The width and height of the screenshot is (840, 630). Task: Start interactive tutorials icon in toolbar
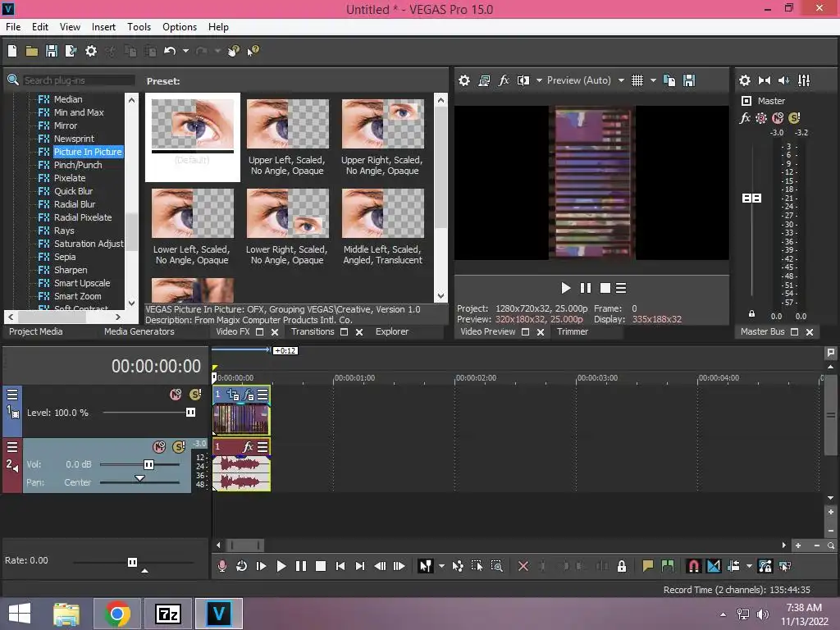coord(234,51)
